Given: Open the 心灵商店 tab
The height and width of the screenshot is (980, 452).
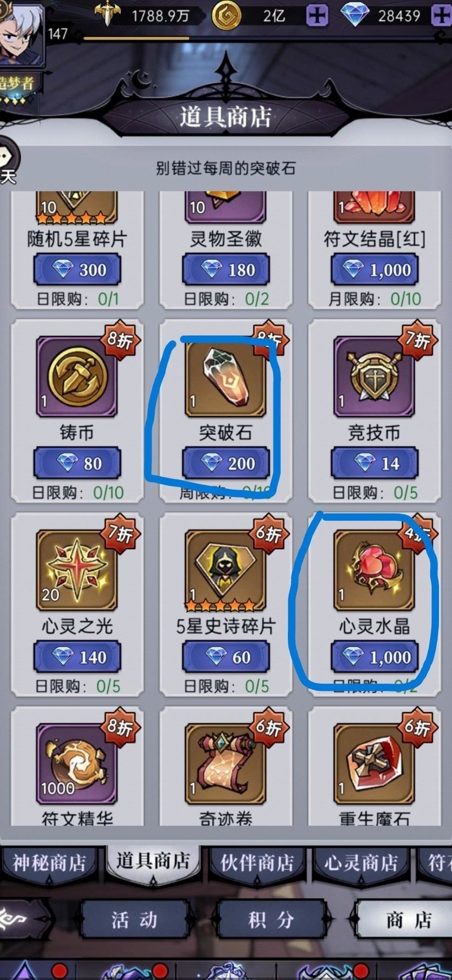Looking at the screenshot, I should [x=361, y=863].
